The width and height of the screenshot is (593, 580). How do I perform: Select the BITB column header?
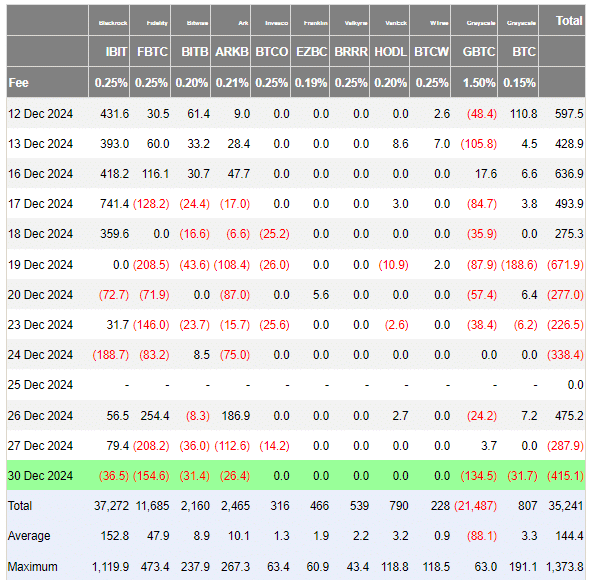point(195,51)
